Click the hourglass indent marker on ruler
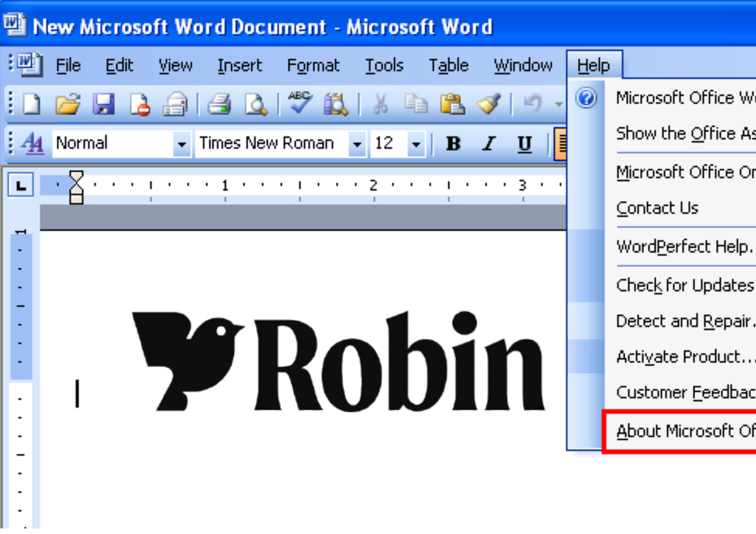756x534 pixels. pyautogui.click(x=76, y=187)
